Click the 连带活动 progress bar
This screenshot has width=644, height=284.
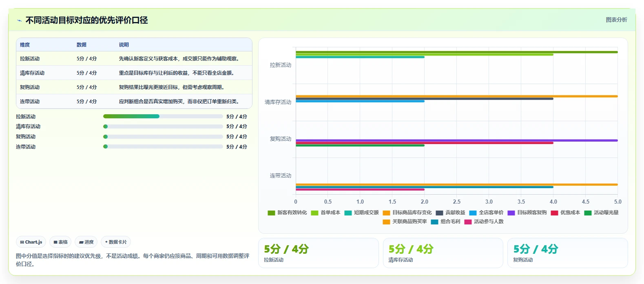pyautogui.click(x=163, y=146)
